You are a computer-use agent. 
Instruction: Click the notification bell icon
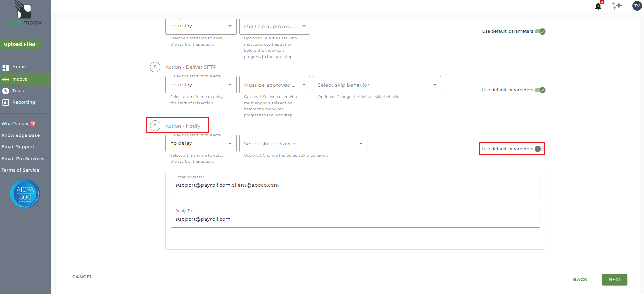598,6
